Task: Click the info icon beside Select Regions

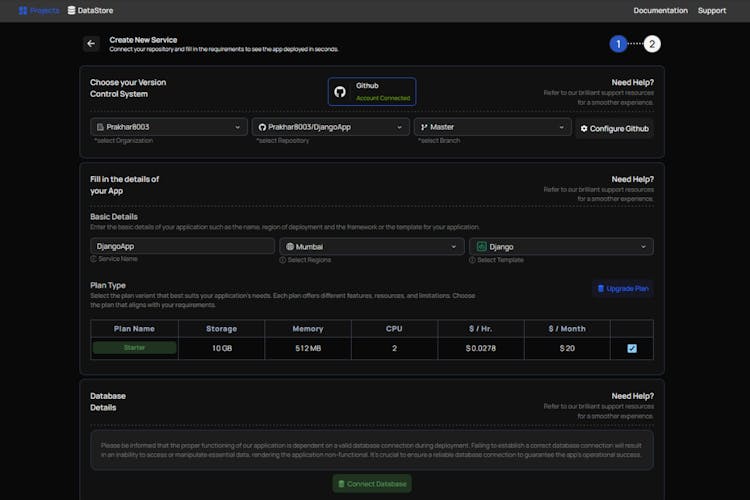Action: coord(283,260)
